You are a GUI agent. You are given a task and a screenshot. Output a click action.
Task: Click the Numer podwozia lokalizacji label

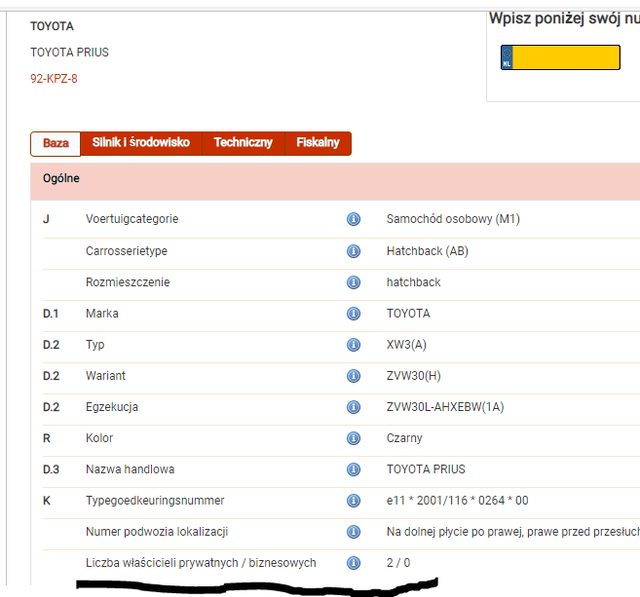(157, 532)
